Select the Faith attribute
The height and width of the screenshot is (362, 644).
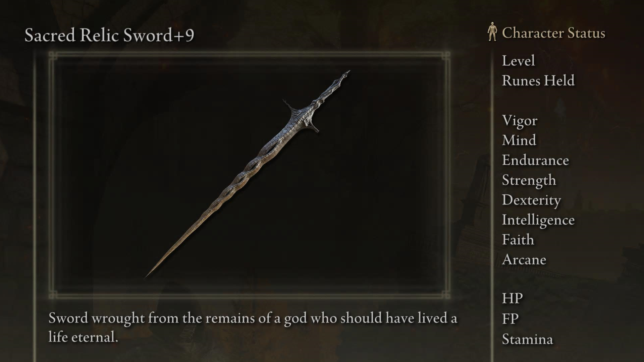click(518, 240)
